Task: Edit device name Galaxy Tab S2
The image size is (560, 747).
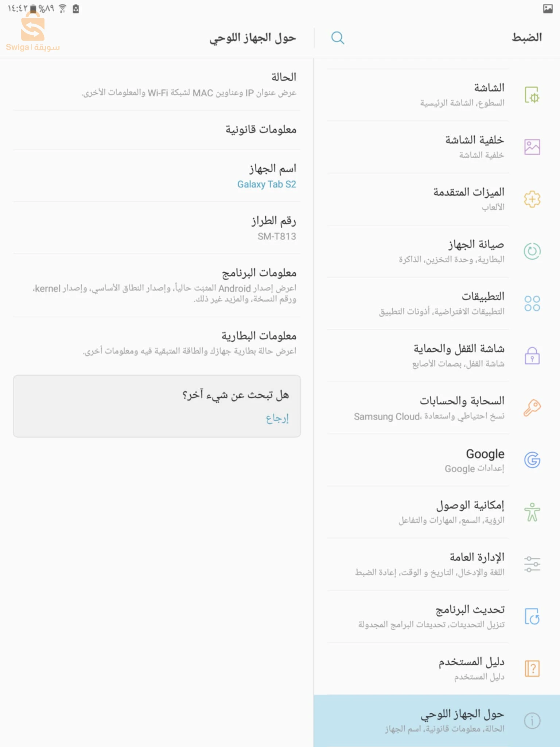Action: tap(267, 184)
